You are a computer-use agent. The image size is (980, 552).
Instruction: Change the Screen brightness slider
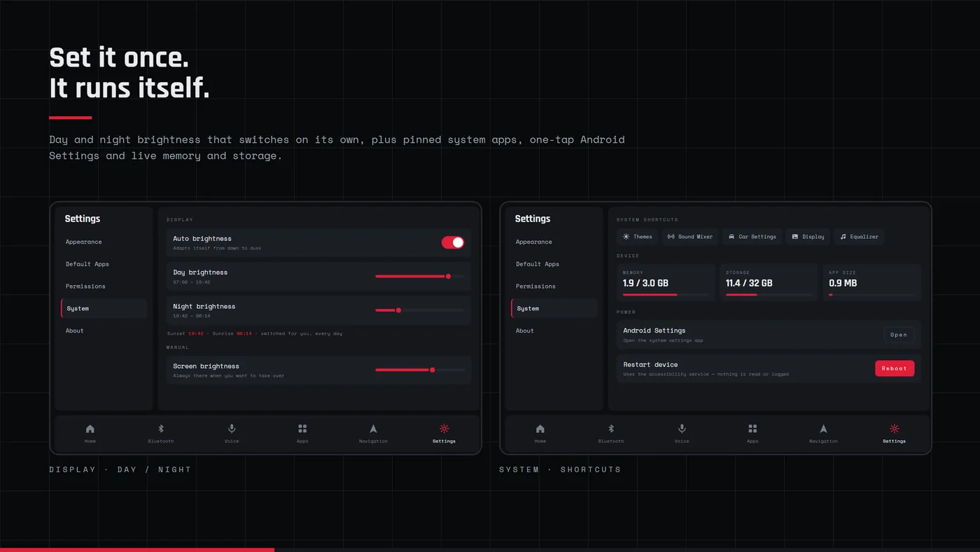coord(420,370)
